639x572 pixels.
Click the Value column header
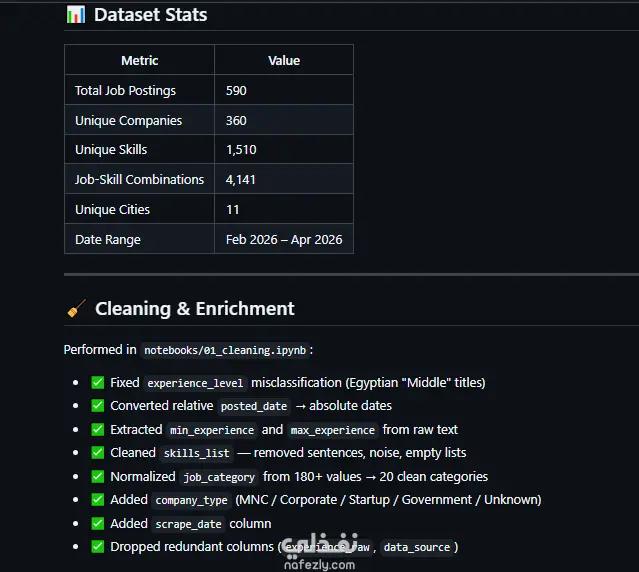click(x=284, y=60)
